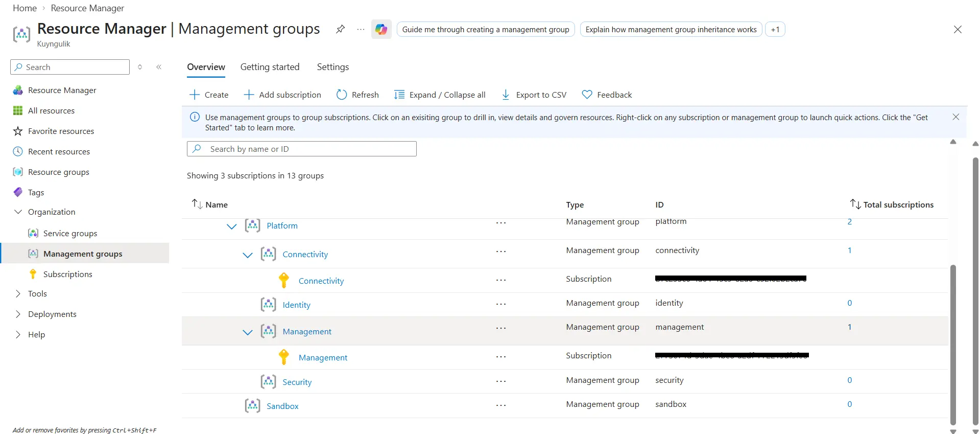Open the Identity management group link
This screenshot has height=434, width=980.
click(x=296, y=305)
